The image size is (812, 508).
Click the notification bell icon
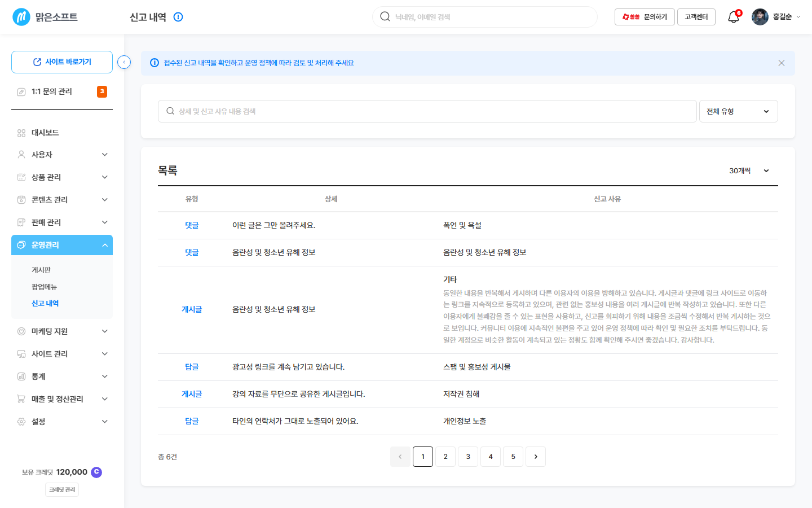pyautogui.click(x=734, y=17)
